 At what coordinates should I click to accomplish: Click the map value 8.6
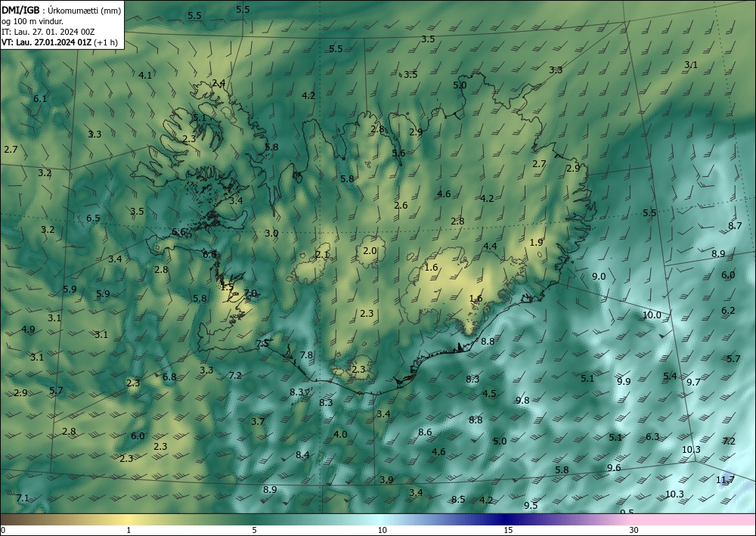click(425, 432)
